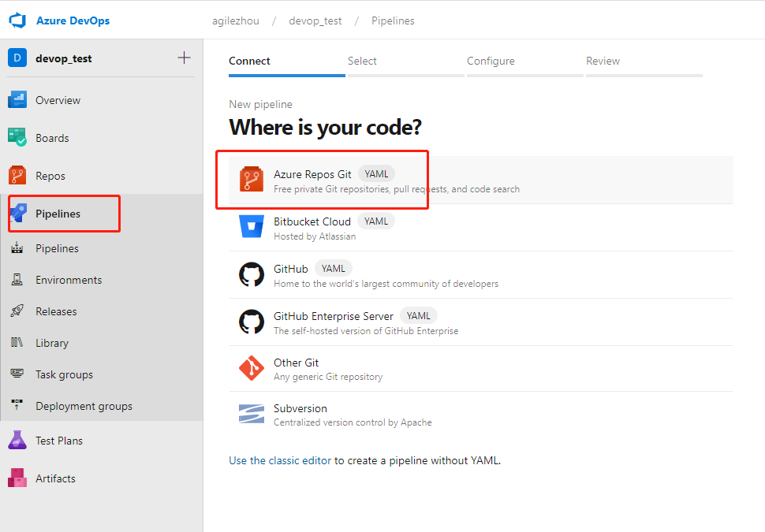
Task: Click the Task groups icon
Action: (17, 374)
